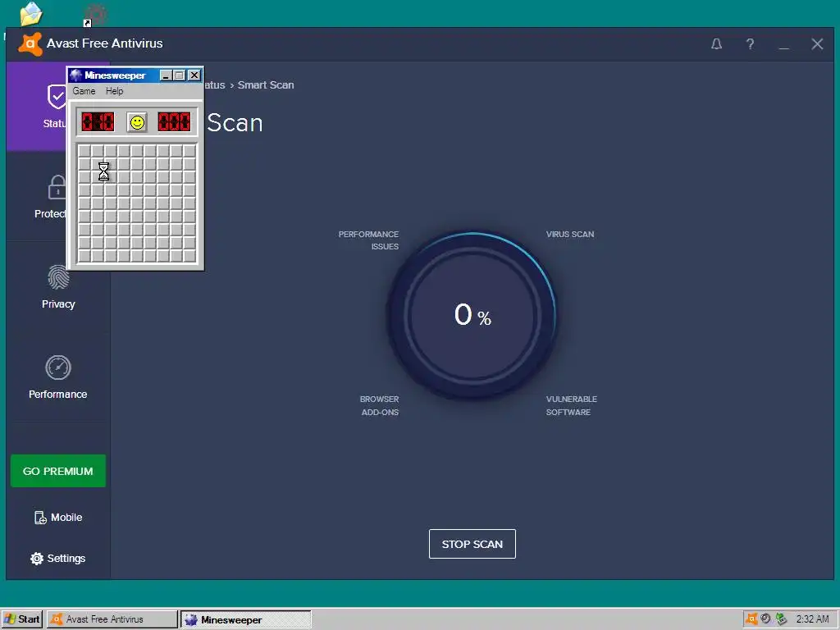This screenshot has height=630, width=840.
Task: Open the Windows Start button
Action: (x=21, y=619)
